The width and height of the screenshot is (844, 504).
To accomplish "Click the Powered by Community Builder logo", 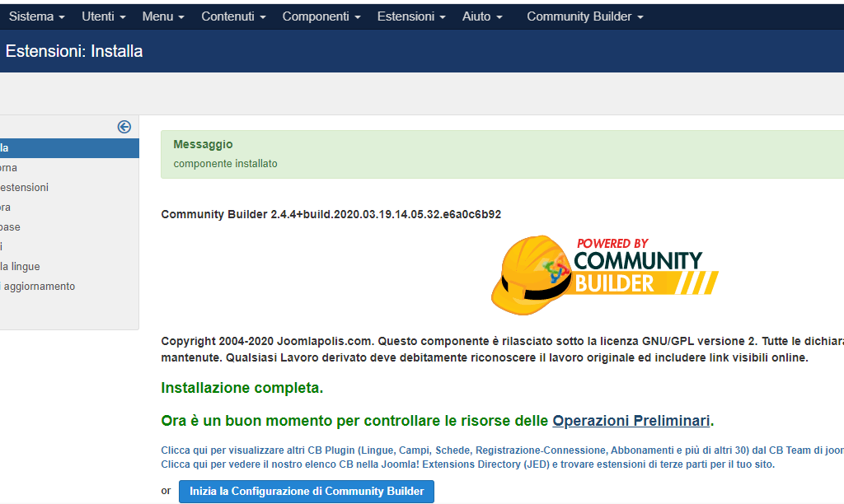I will point(604,275).
